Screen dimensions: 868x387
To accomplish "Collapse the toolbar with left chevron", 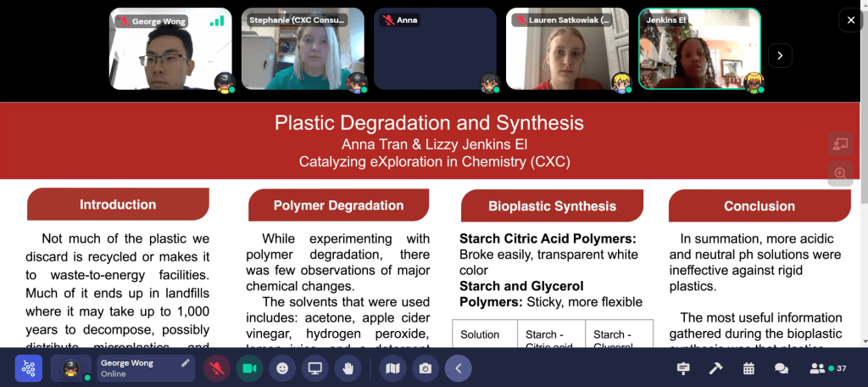I will 458,368.
